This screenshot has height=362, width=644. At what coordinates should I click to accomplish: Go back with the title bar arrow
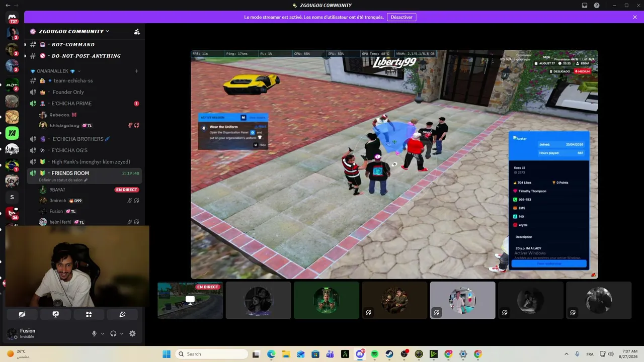(x=8, y=5)
